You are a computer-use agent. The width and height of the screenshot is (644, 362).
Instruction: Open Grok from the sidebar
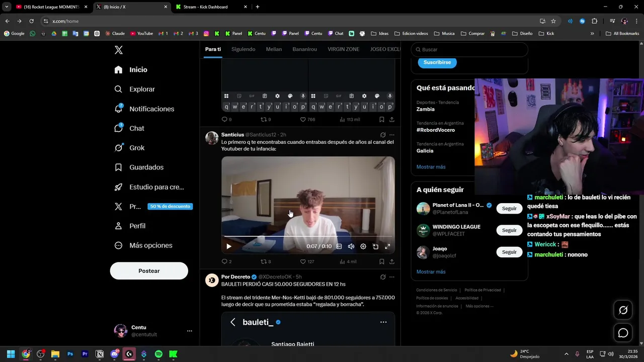tap(129, 148)
